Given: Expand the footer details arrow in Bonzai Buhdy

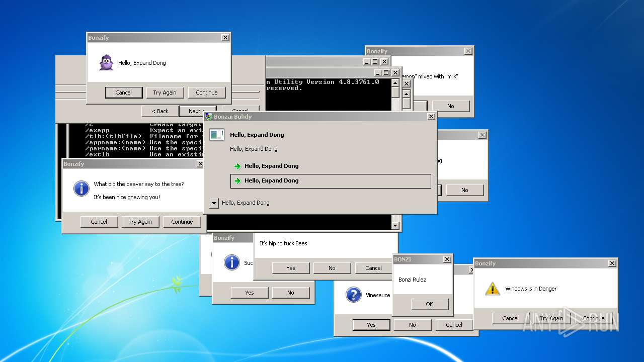Looking at the screenshot, I should point(214,203).
